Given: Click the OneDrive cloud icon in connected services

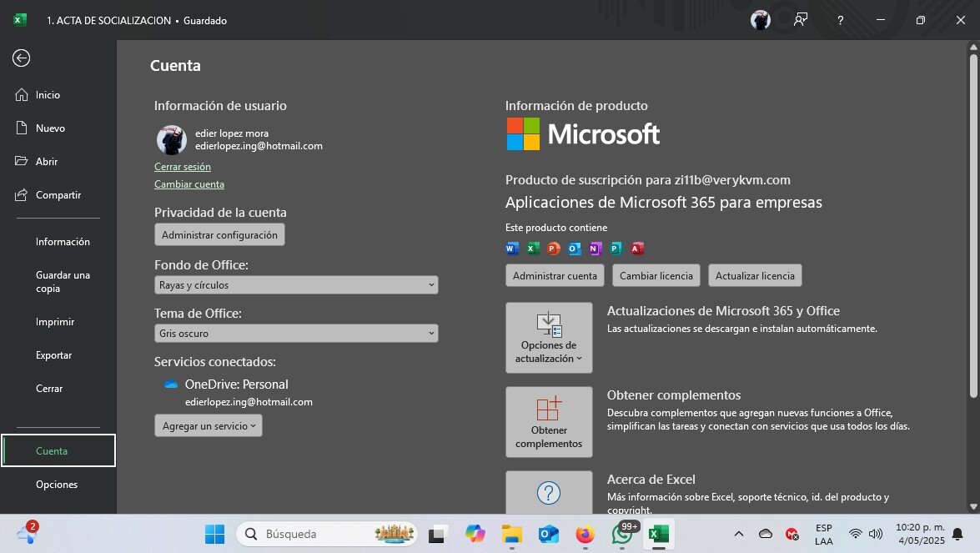Looking at the screenshot, I should coord(171,385).
